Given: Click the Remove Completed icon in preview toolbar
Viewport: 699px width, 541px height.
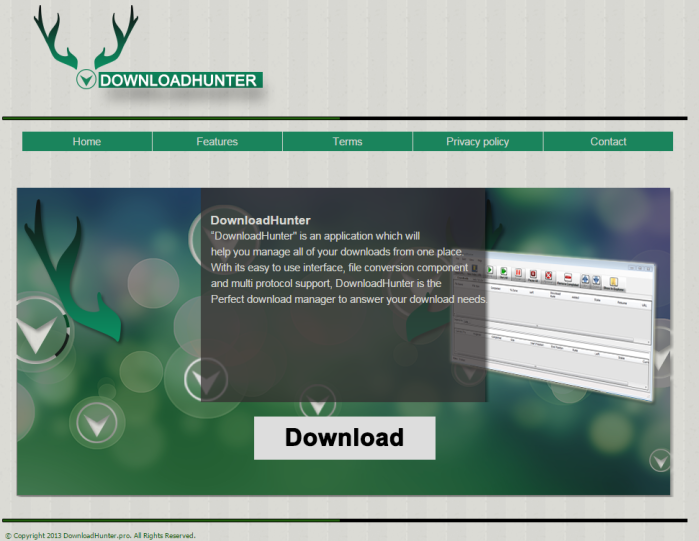Looking at the screenshot, I should point(568,277).
